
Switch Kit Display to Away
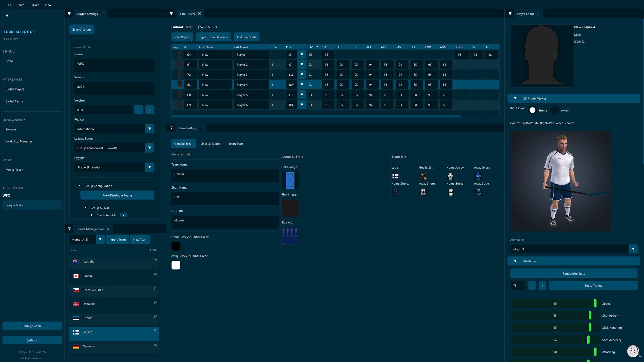coord(555,110)
